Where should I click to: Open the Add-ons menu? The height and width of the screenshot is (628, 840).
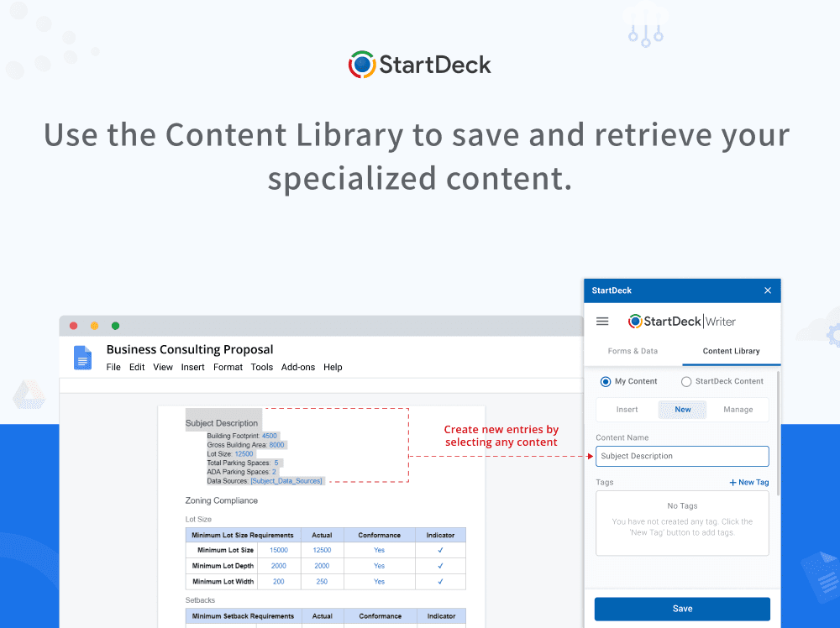[x=298, y=367]
